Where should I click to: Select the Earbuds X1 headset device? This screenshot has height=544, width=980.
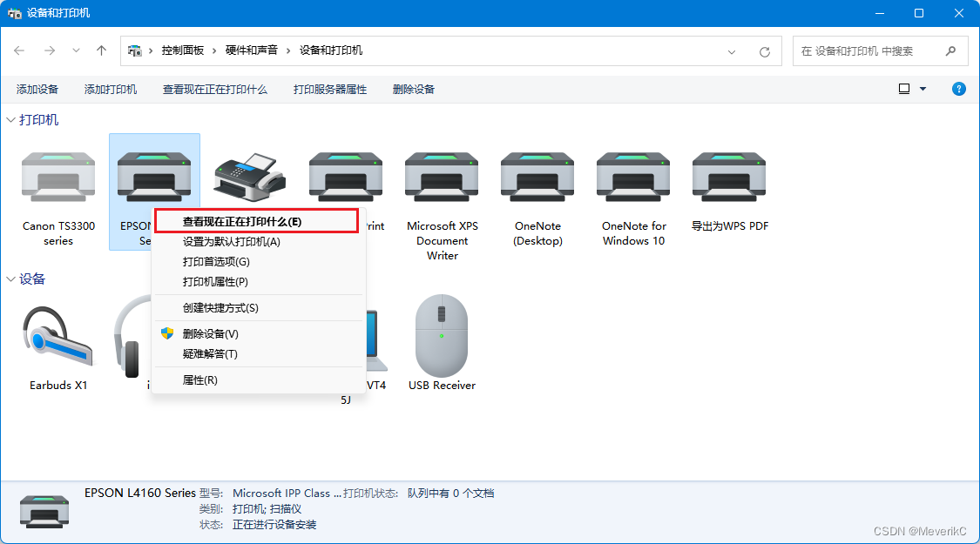[58, 337]
